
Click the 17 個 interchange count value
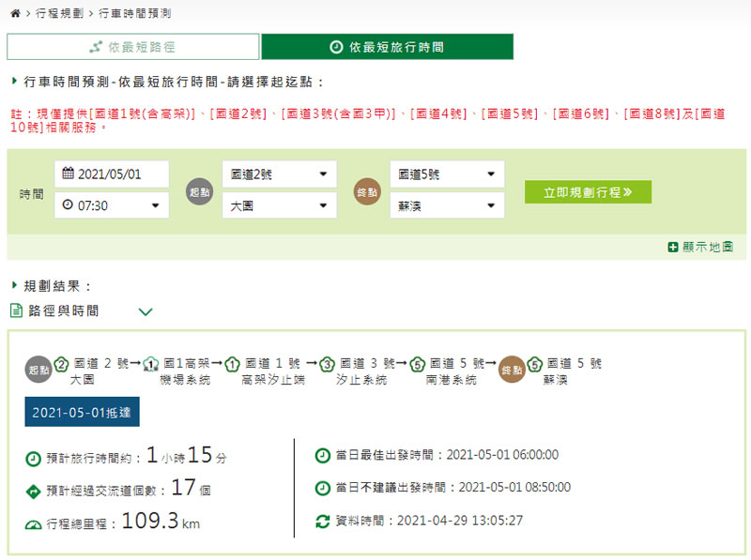click(x=191, y=488)
